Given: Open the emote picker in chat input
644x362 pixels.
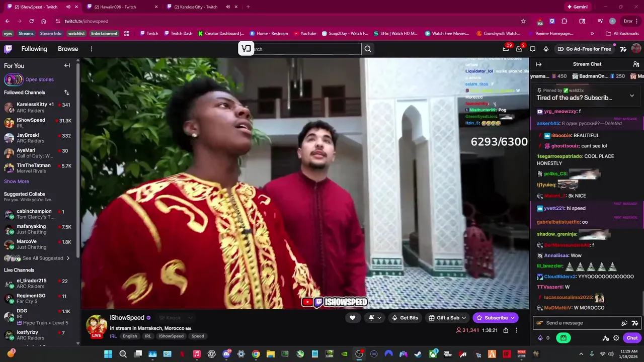Looking at the screenshot, I should tap(624, 323).
